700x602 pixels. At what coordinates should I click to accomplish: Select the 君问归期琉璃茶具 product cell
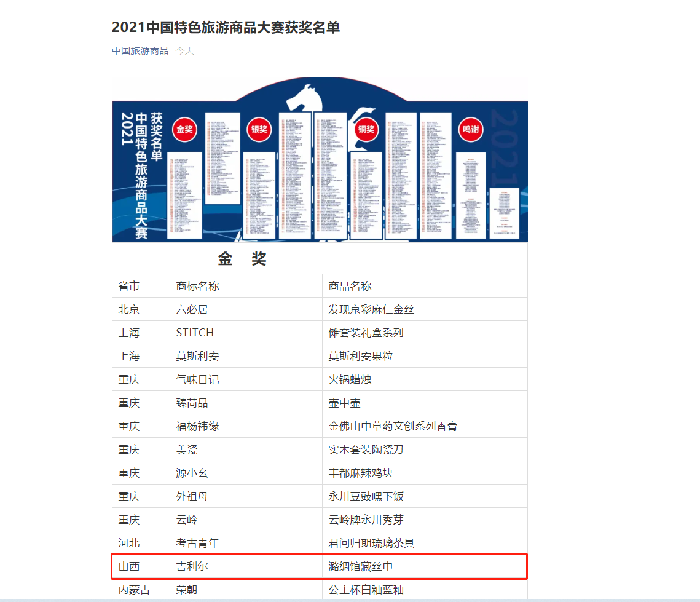tap(425, 542)
